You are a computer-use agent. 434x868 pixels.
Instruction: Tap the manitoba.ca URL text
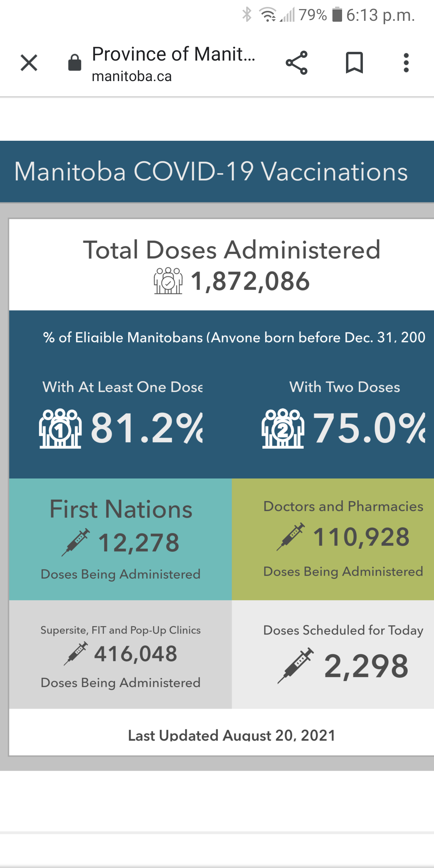[x=132, y=77]
